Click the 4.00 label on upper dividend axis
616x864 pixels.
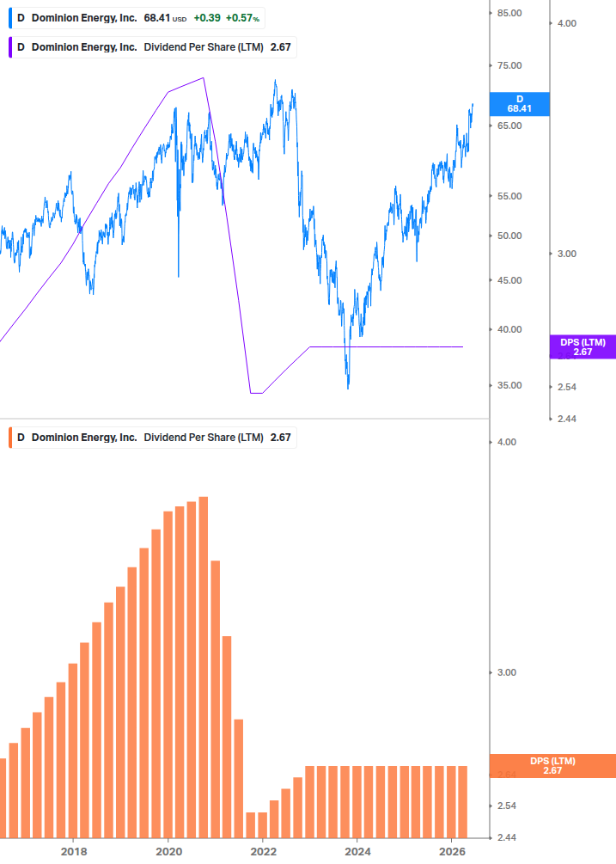(x=567, y=24)
